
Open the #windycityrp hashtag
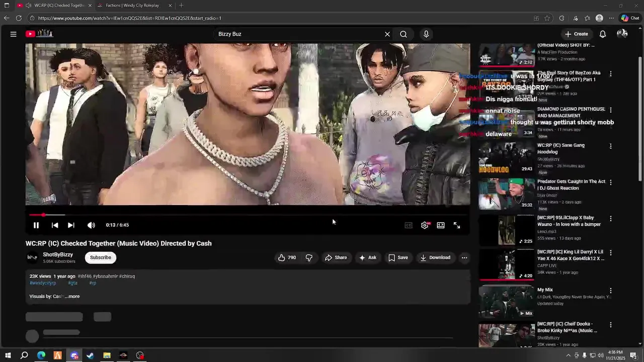coord(43,283)
